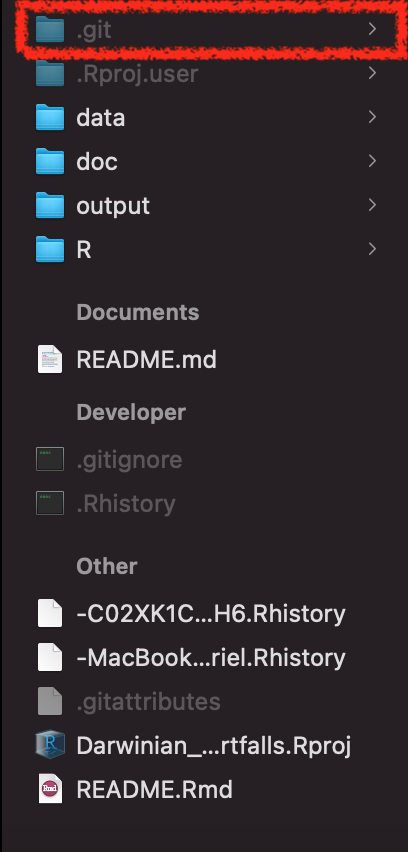Expand the .git folder chevron
Viewport: 408px width, 852px height.
tap(372, 29)
